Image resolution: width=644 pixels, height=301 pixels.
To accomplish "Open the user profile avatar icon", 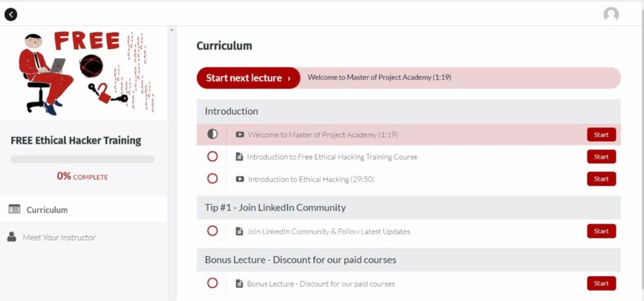I will click(x=611, y=14).
